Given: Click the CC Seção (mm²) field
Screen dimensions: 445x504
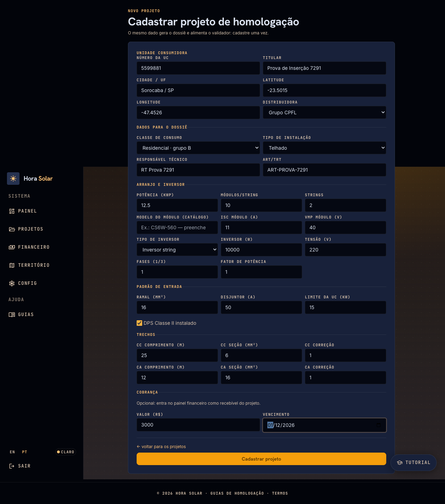Looking at the screenshot, I should pyautogui.click(x=261, y=355).
